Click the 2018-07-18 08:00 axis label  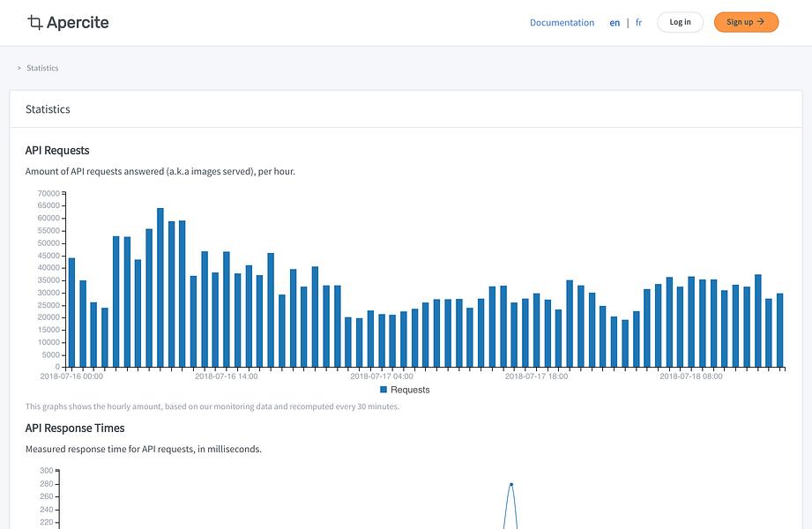(691, 376)
